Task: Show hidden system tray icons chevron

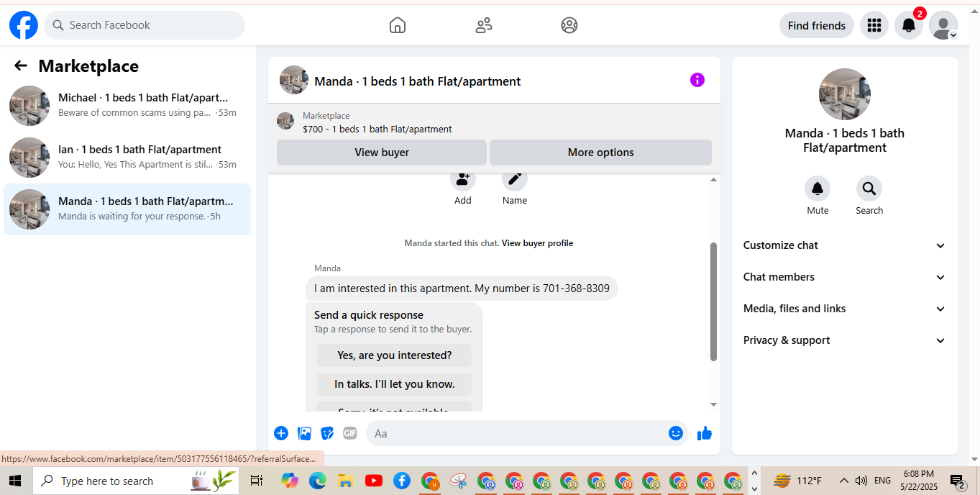Action: tap(843, 481)
